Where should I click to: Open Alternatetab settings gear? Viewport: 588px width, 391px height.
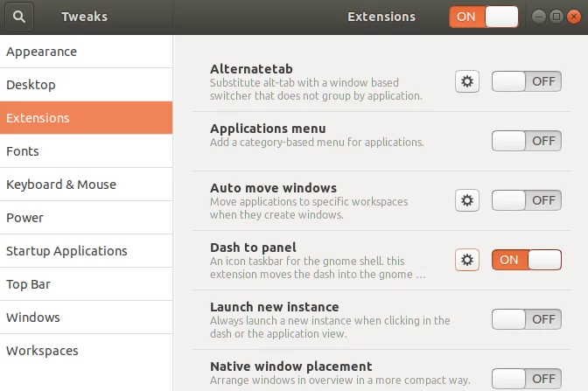(467, 81)
